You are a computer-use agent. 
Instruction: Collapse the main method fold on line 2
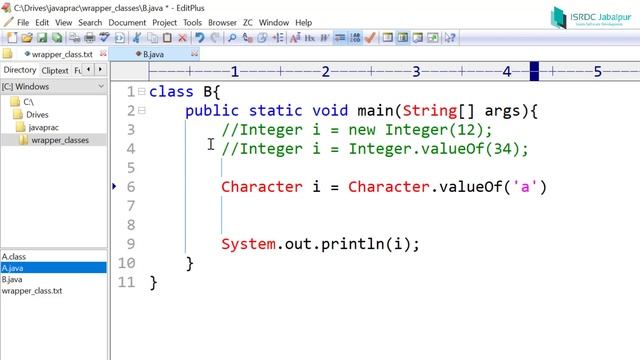[x=141, y=110]
